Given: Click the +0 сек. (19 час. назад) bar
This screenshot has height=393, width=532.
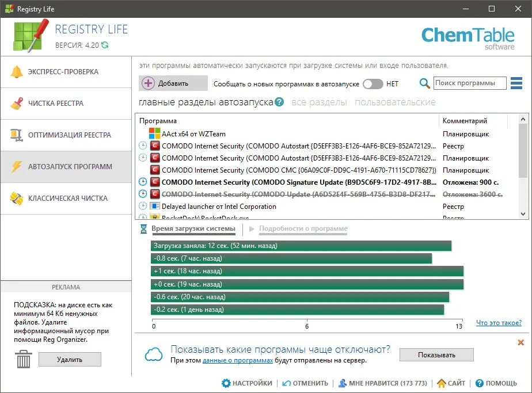Looking at the screenshot, I should [307, 284].
